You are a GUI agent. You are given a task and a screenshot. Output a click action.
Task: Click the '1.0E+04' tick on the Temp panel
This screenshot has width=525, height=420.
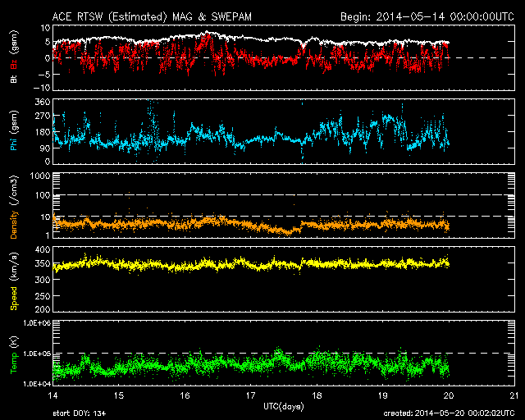[37, 384]
